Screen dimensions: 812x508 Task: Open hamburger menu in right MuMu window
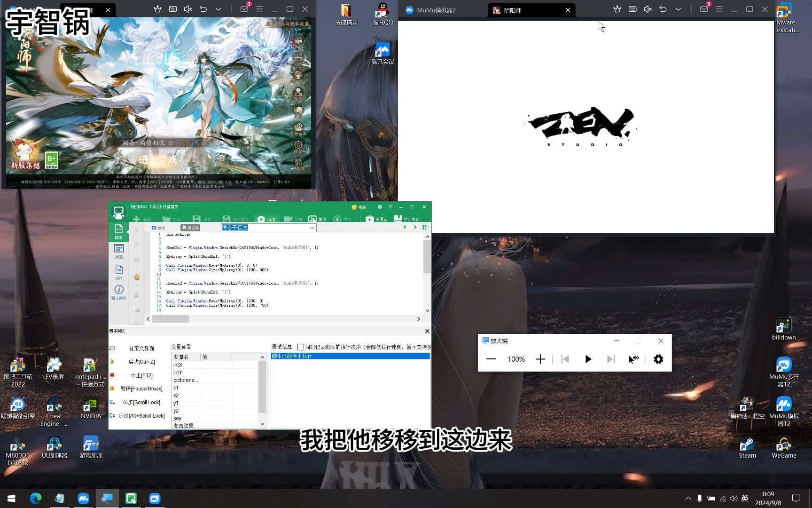pyautogui.click(x=719, y=9)
